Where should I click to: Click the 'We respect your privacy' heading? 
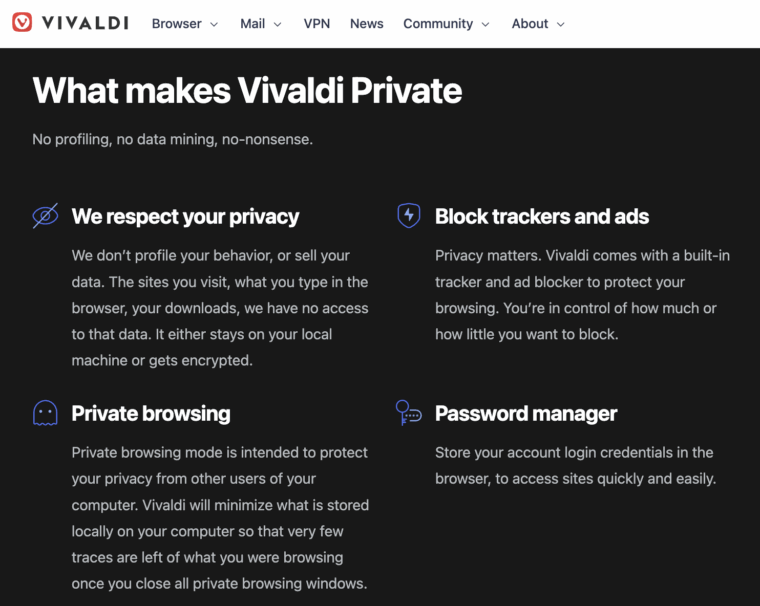point(185,216)
